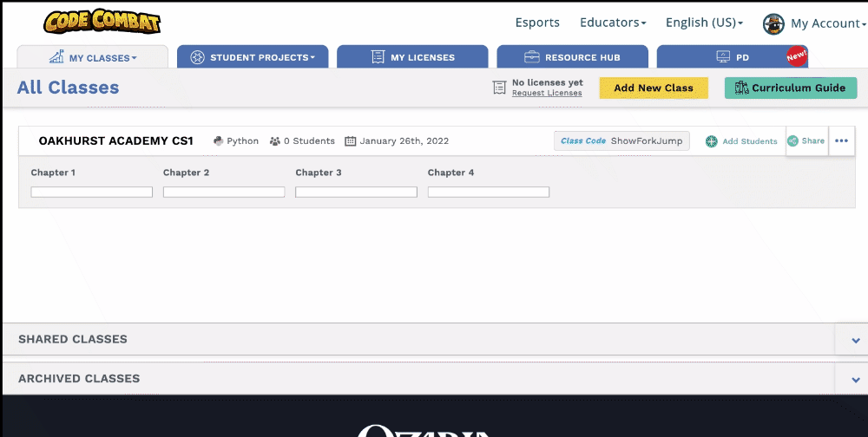The width and height of the screenshot is (868, 437).
Task: Click Add Students
Action: click(x=741, y=141)
